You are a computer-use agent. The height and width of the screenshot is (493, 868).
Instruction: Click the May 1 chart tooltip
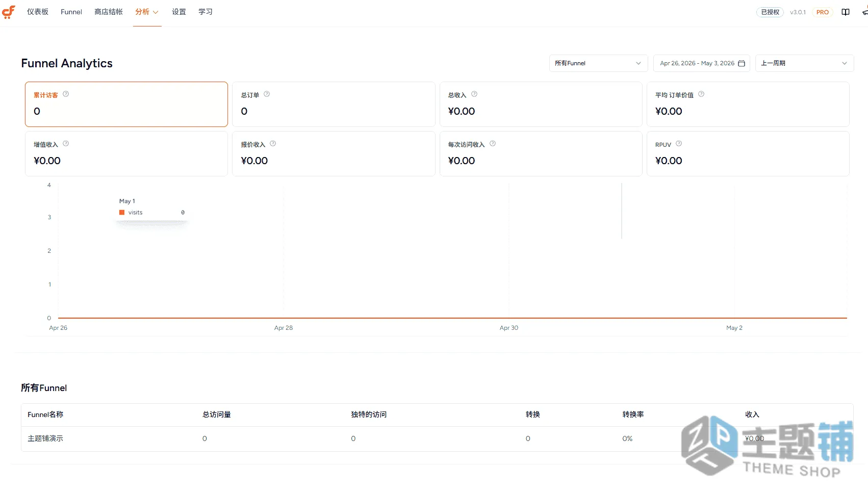coord(152,208)
